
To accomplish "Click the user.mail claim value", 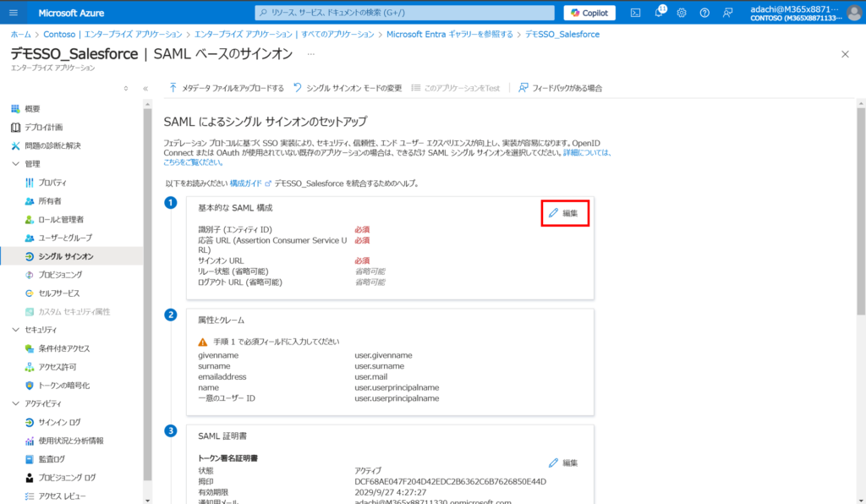I will [x=370, y=377].
